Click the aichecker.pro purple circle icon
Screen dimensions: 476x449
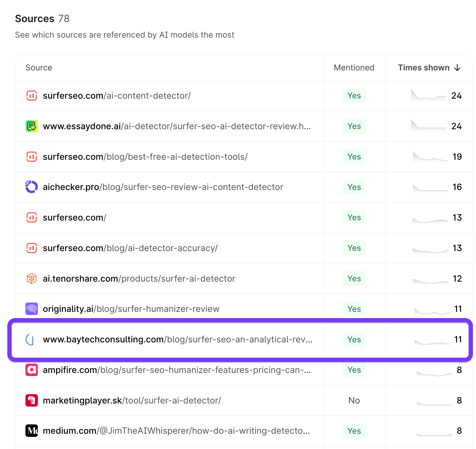point(31,187)
